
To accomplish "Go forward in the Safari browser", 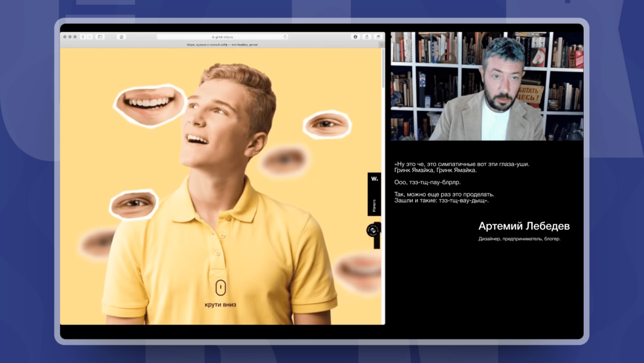I will (90, 37).
